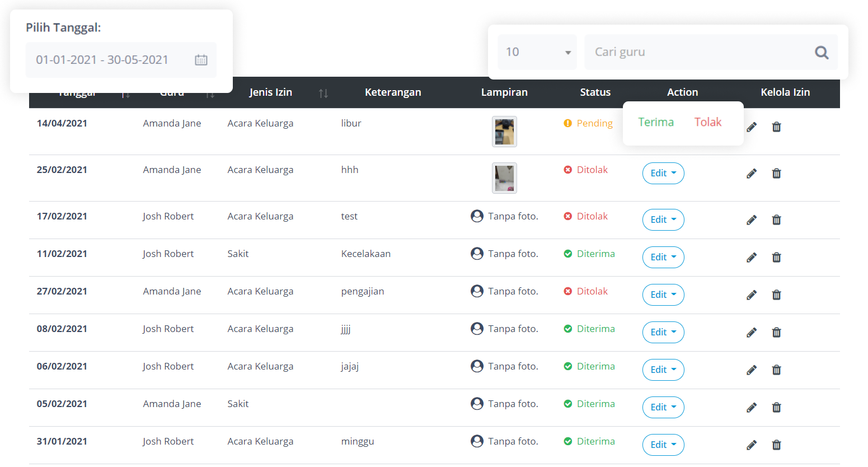
Task: Expand Edit dropdown in 05/02/2021 row
Action: pos(663,408)
